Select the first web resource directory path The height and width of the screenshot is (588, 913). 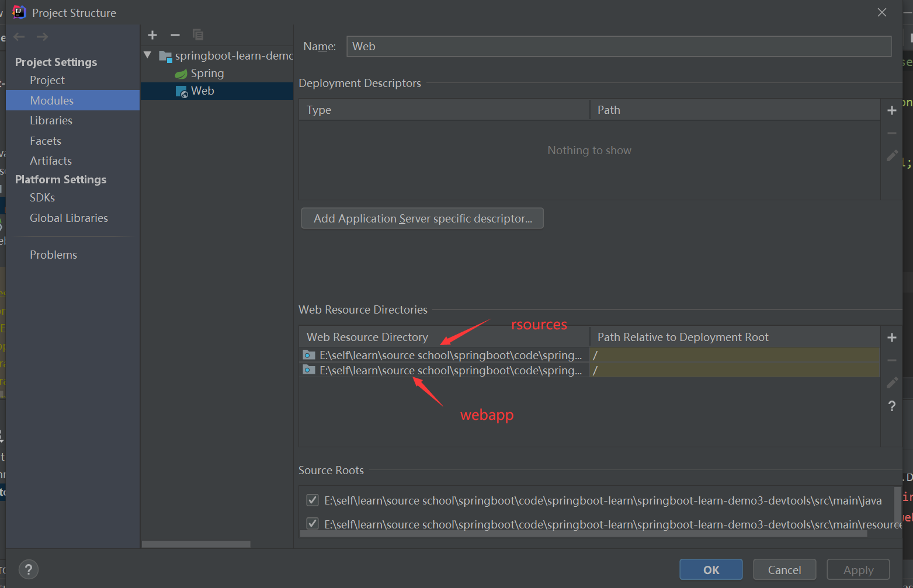(450, 355)
